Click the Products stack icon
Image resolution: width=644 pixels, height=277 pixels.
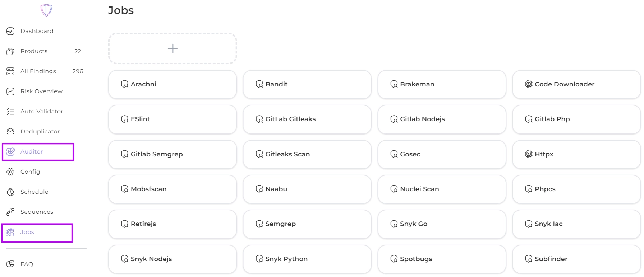[x=10, y=51]
